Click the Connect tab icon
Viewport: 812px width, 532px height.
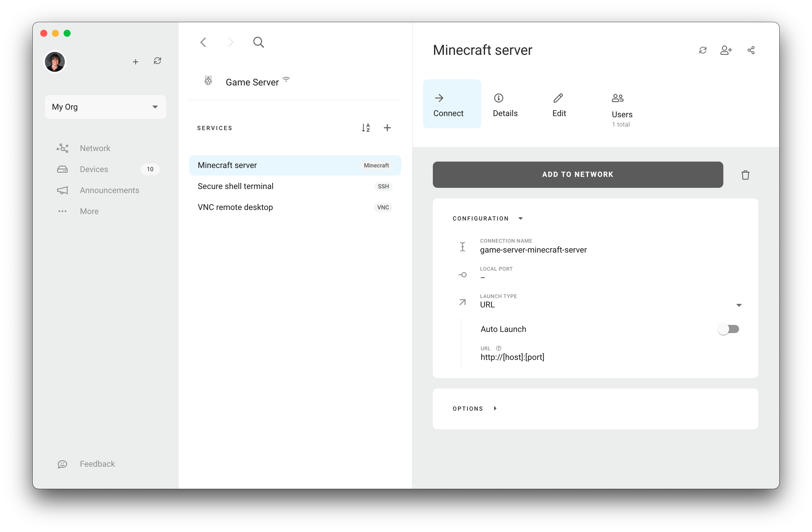pos(439,98)
